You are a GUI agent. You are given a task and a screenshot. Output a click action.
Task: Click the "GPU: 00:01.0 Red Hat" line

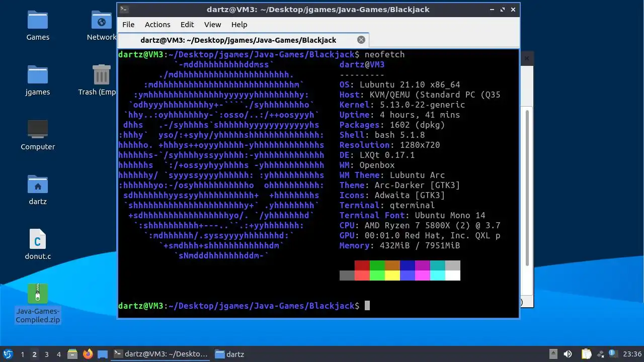click(420, 235)
